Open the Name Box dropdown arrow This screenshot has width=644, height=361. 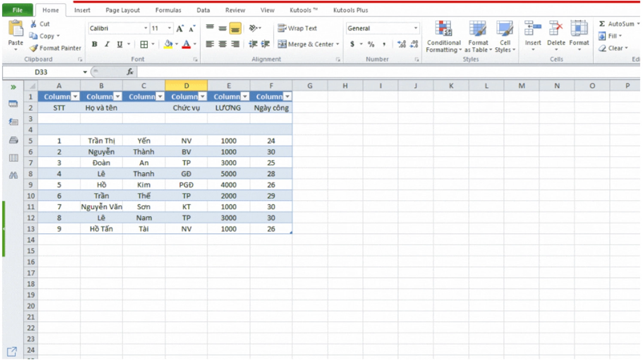(x=85, y=72)
